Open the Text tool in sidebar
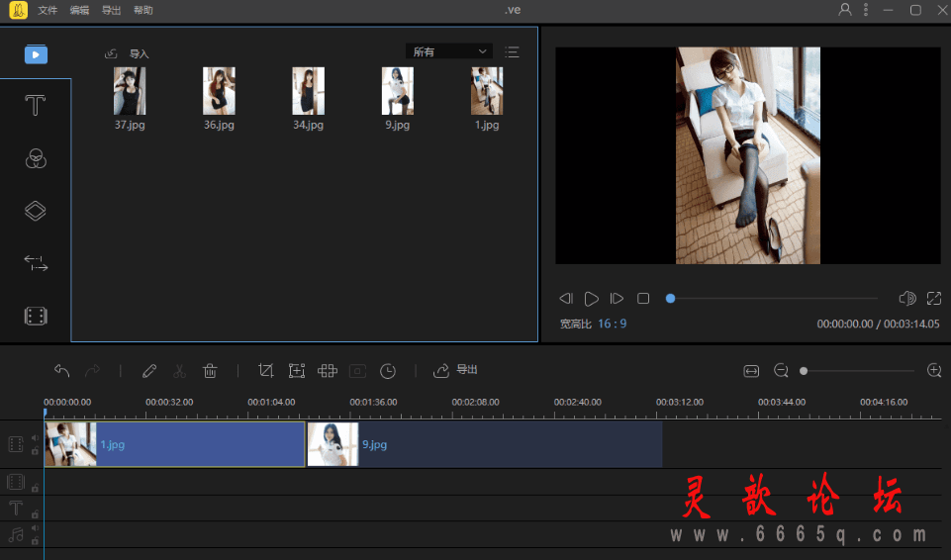Image resolution: width=951 pixels, height=560 pixels. click(36, 106)
